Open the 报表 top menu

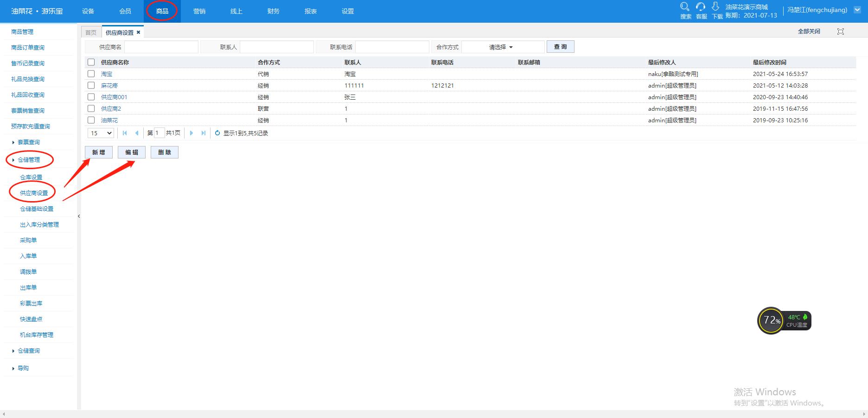click(311, 11)
